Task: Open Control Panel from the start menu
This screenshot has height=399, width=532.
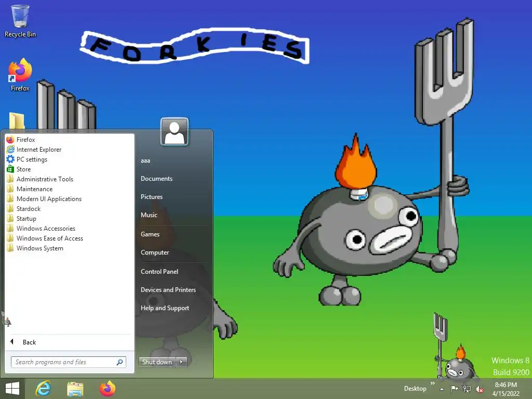Action: (x=159, y=271)
